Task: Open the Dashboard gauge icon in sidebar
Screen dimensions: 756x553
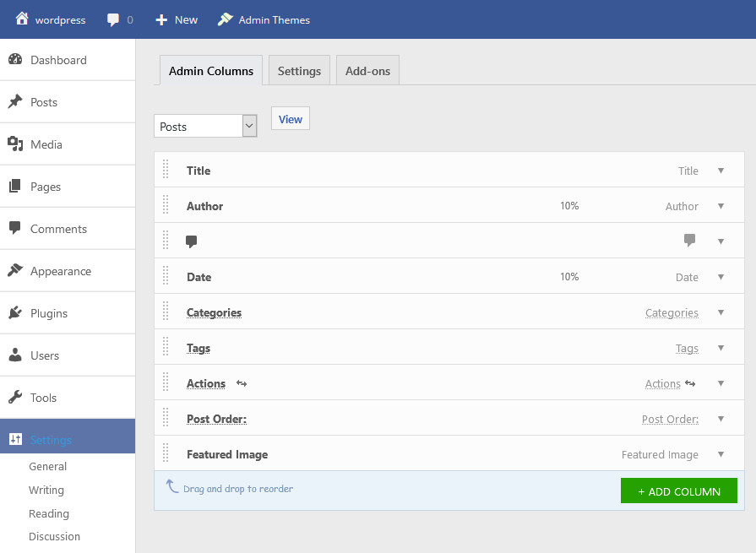Action: (x=15, y=60)
